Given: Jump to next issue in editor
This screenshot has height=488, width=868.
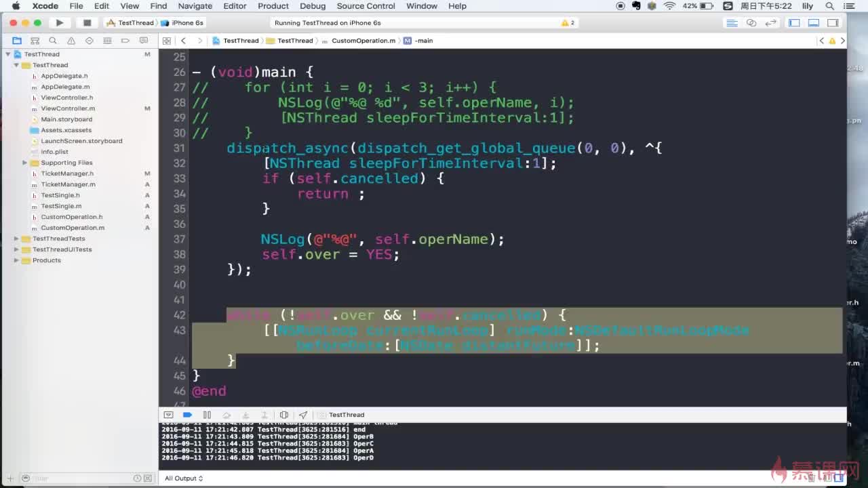Looking at the screenshot, I should pyautogui.click(x=843, y=41).
